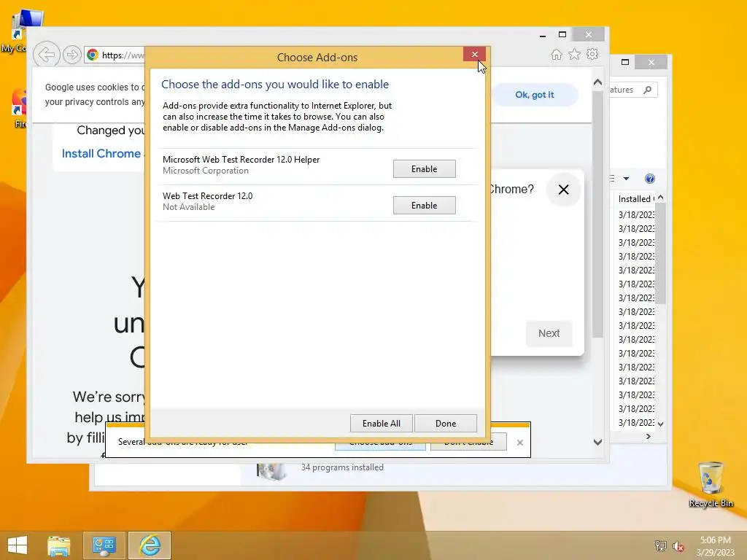Open Internet Explorer Home icon
Viewport: 747px width, 560px height.
[557, 54]
